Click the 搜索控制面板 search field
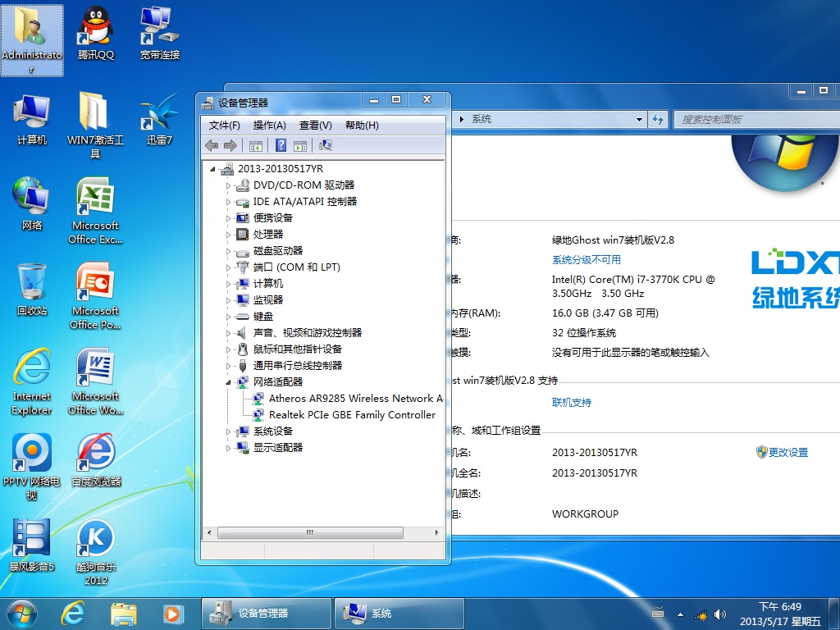The width and height of the screenshot is (840, 630). click(757, 120)
